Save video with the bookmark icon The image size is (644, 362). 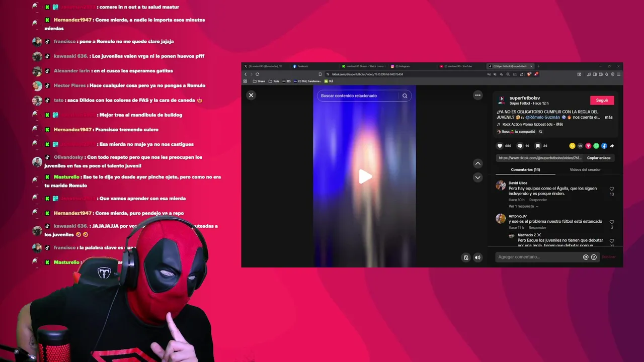pos(537,146)
